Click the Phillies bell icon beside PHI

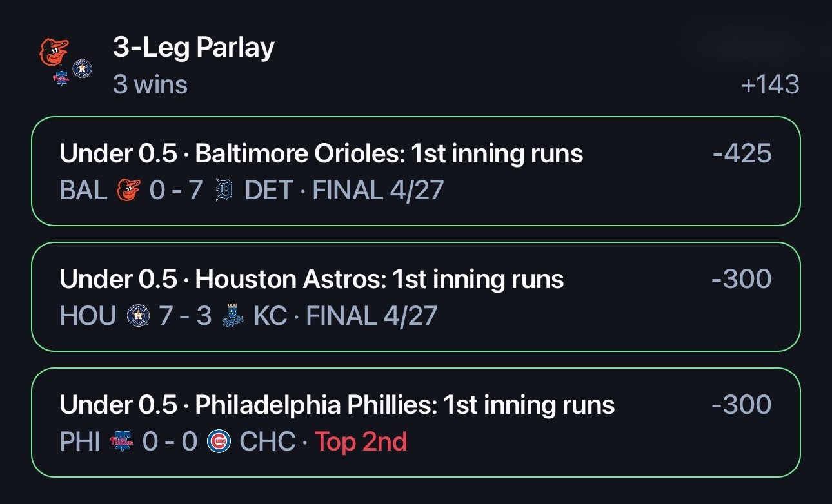click(121, 442)
